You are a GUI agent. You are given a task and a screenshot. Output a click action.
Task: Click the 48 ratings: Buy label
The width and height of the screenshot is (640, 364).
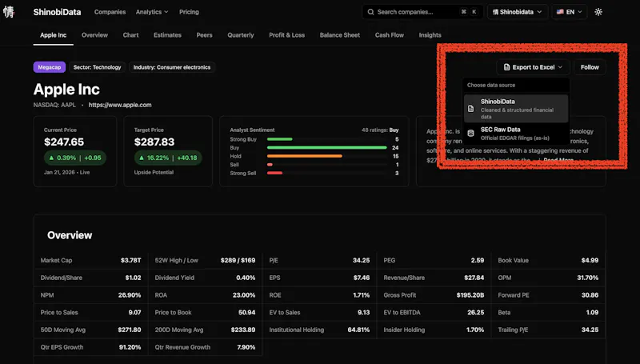(380, 130)
